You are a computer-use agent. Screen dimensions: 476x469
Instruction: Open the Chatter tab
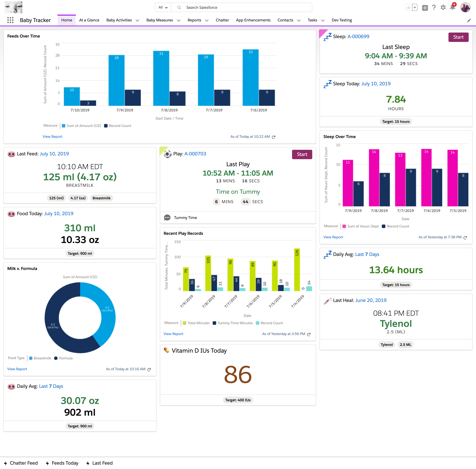[x=222, y=20]
